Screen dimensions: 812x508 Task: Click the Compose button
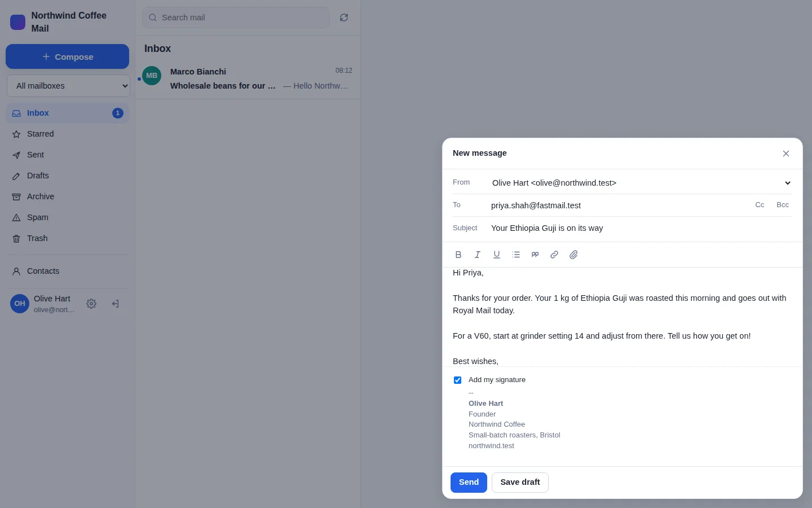68,56
